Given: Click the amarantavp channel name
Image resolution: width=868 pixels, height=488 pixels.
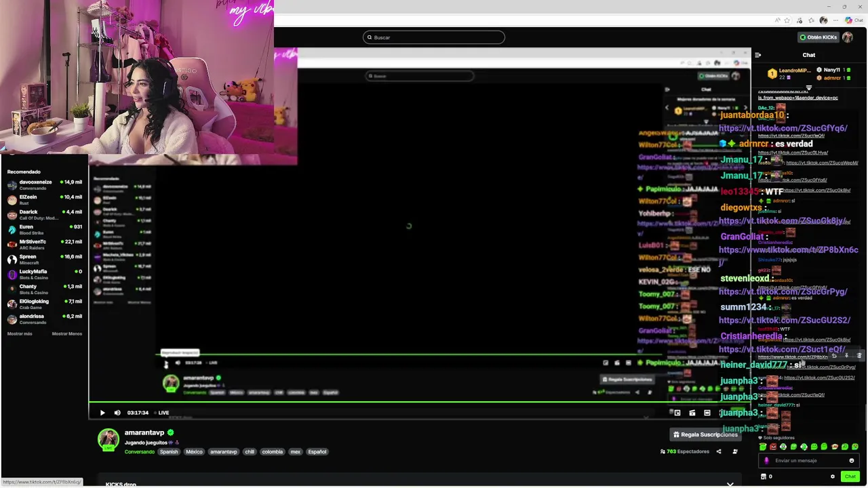Looking at the screenshot, I should pos(144,432).
